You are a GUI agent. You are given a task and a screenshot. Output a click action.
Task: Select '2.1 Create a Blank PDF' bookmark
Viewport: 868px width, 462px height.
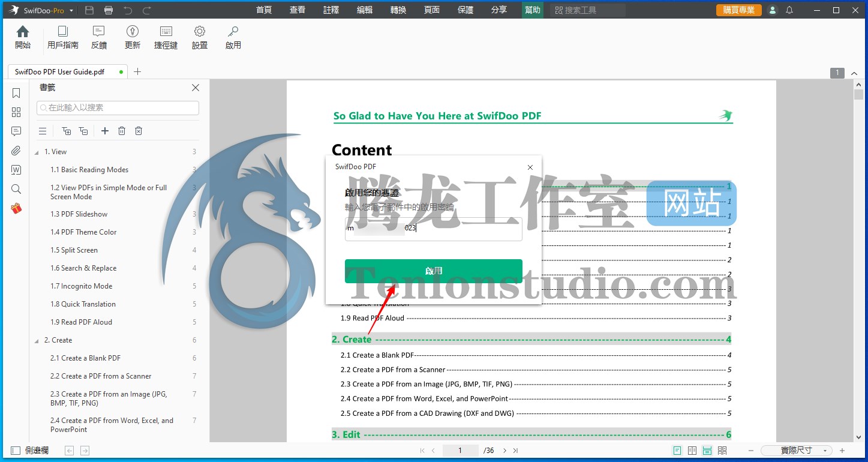tap(85, 358)
